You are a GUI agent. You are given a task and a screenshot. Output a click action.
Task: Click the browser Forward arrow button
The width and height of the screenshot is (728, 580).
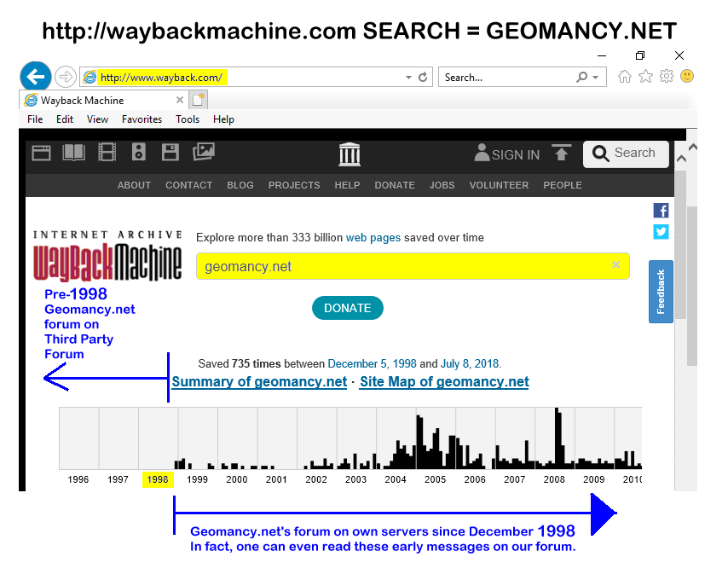tap(66, 77)
